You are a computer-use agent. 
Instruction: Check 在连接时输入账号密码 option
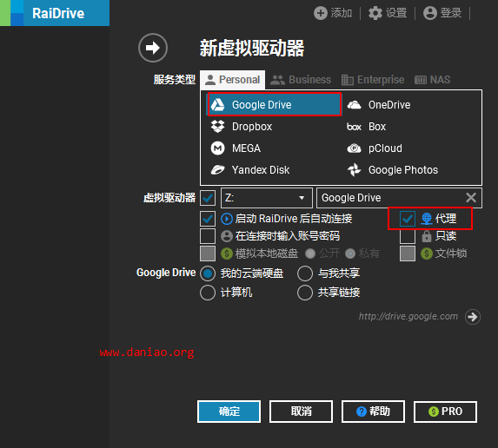coord(208,236)
